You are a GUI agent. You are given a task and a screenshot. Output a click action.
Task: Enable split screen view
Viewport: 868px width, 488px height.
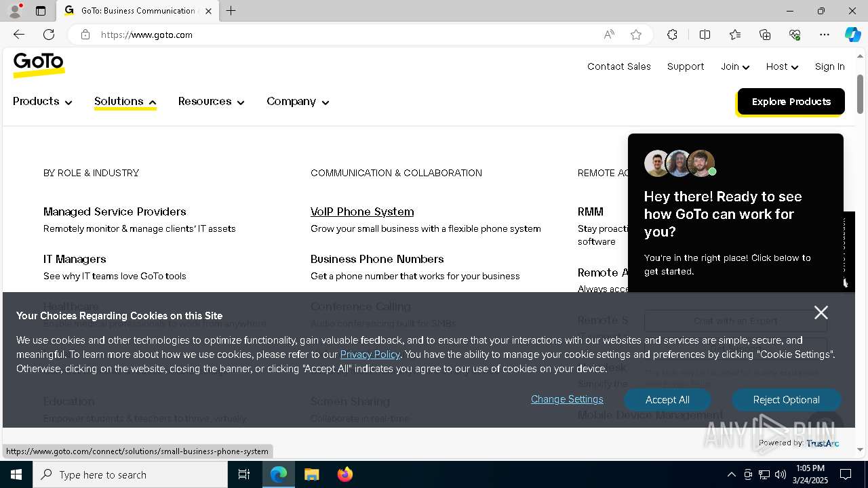point(705,35)
